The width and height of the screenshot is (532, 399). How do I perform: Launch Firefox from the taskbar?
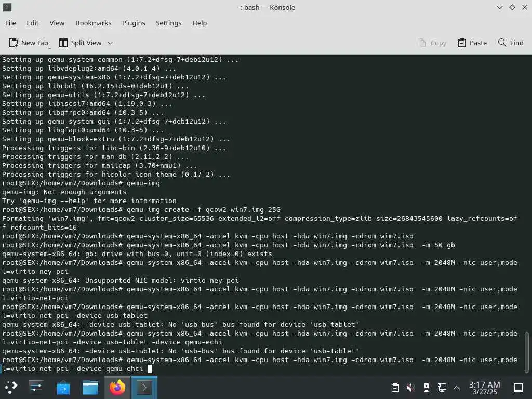point(117,387)
